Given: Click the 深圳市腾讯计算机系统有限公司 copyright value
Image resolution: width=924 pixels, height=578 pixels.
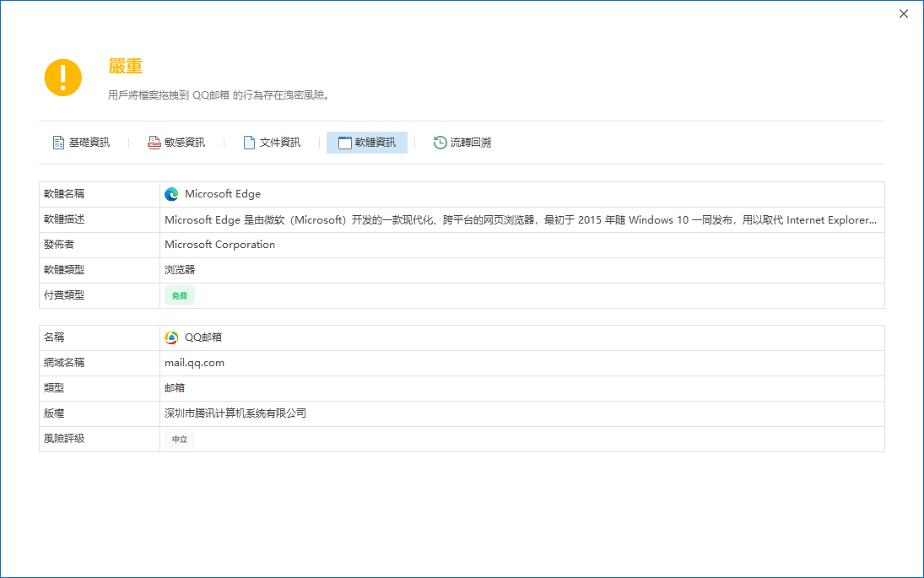Looking at the screenshot, I should coord(235,413).
